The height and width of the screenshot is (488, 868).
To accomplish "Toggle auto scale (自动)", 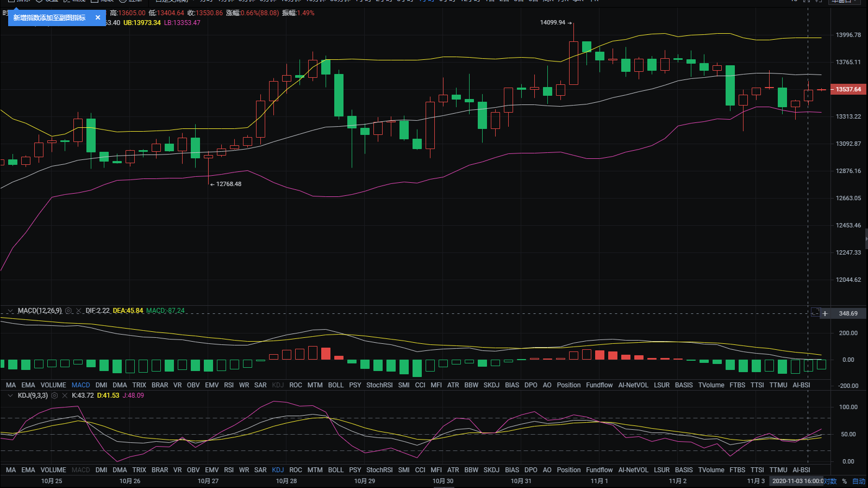I will [859, 481].
